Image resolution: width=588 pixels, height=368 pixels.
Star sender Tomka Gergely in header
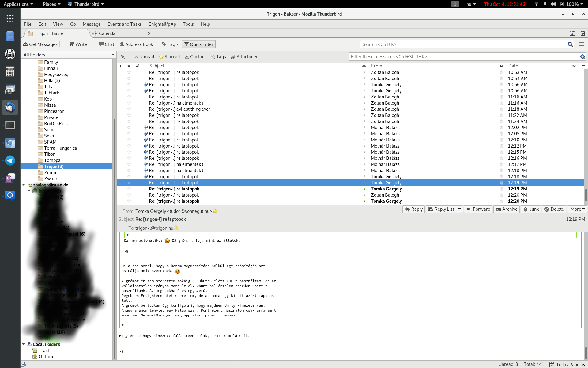(215, 211)
